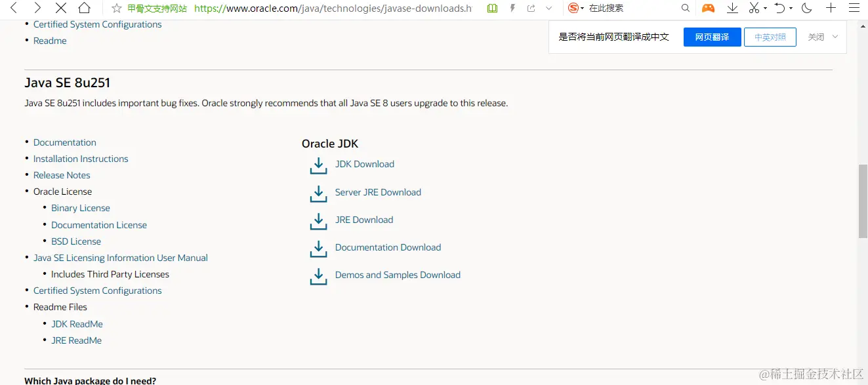Screen dimensions: 868x385
Task: Toggle night mode with the moon icon
Action: point(807,8)
